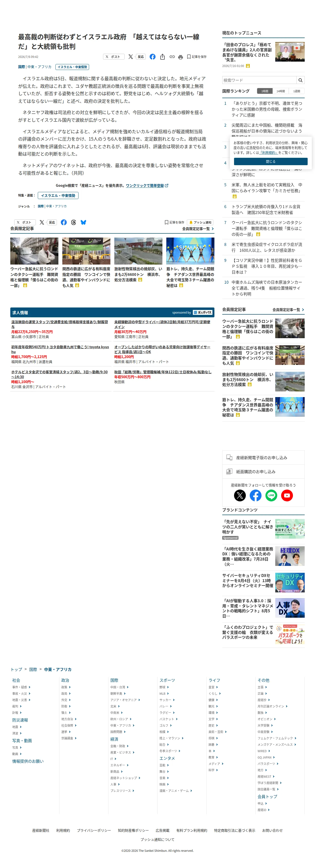Switch ranking to the 24時間 tab
This screenshot has width=315, height=868.
[281, 91]
